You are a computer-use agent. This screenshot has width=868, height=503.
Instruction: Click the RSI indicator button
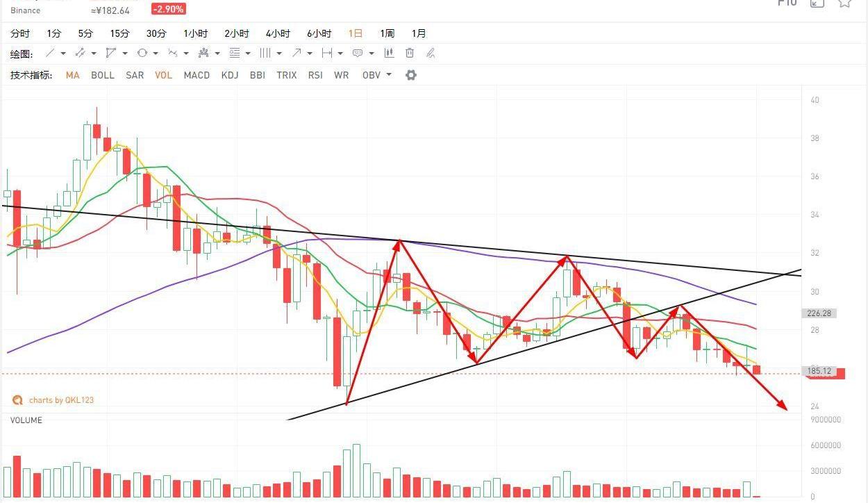[x=315, y=75]
